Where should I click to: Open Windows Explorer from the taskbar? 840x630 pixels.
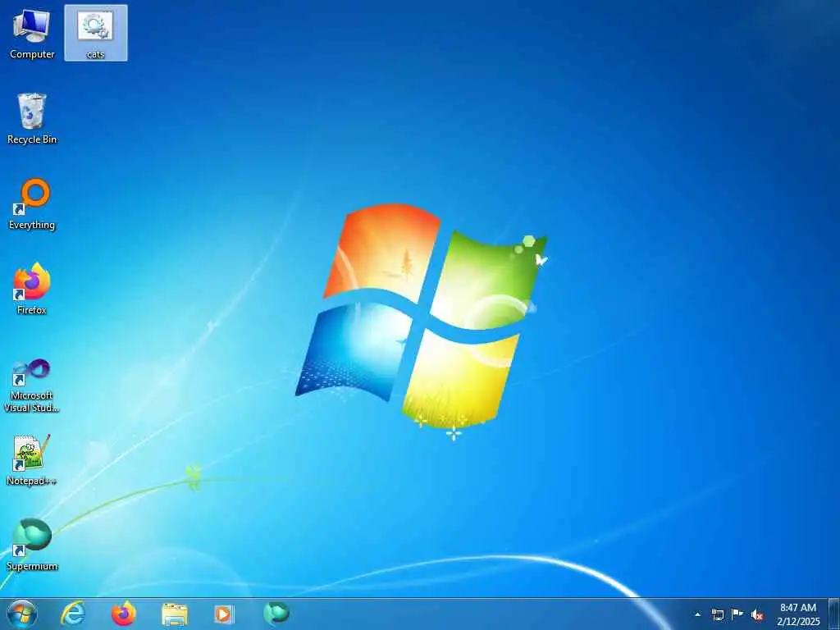click(x=175, y=614)
